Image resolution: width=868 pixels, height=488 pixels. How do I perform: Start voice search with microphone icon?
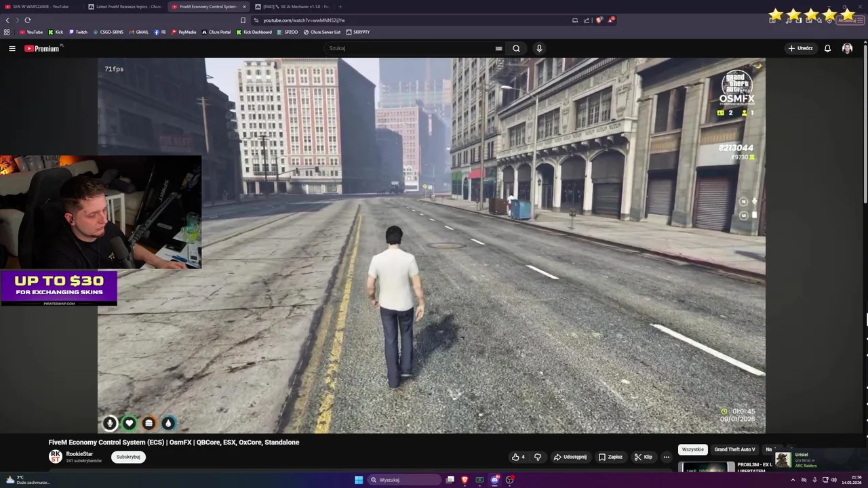(x=539, y=48)
